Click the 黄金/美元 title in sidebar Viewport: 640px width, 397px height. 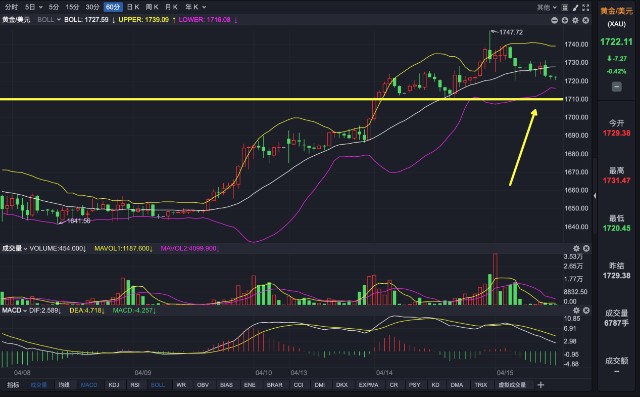pyautogui.click(x=616, y=11)
